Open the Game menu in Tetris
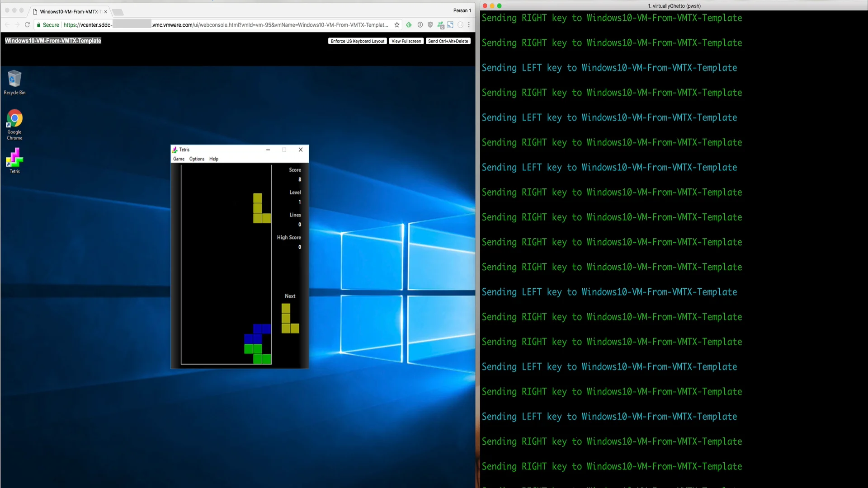This screenshot has width=868, height=488. 179,159
